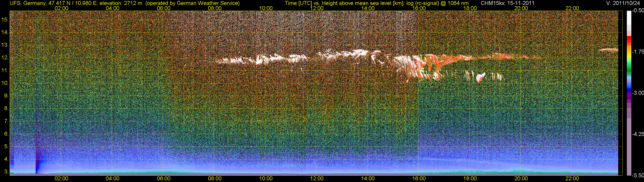The width and height of the screenshot is (644, 182).
Task: Click the 7. km height axis label
Action: 6,121
